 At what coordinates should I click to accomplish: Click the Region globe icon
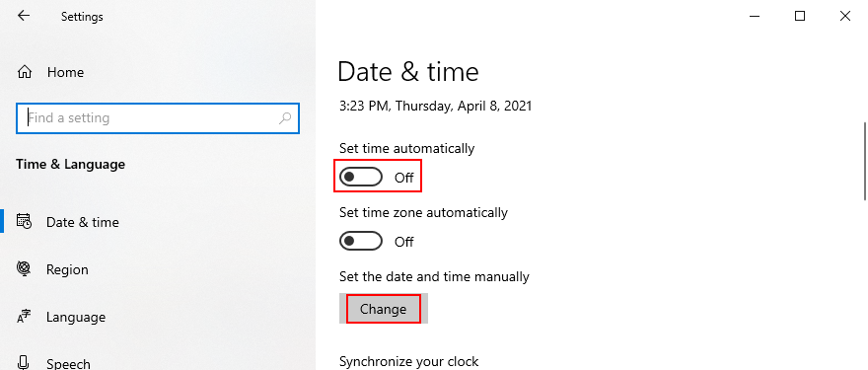(25, 269)
